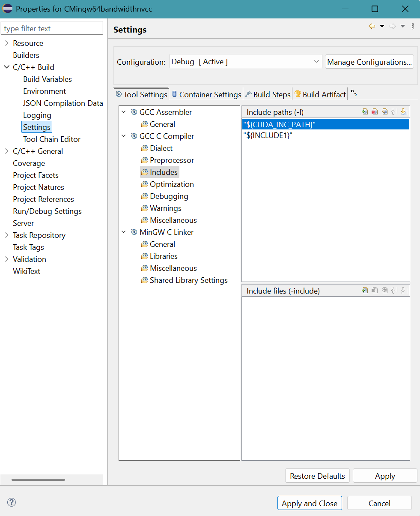Collapse the C/C++ Build tree node

(6, 67)
